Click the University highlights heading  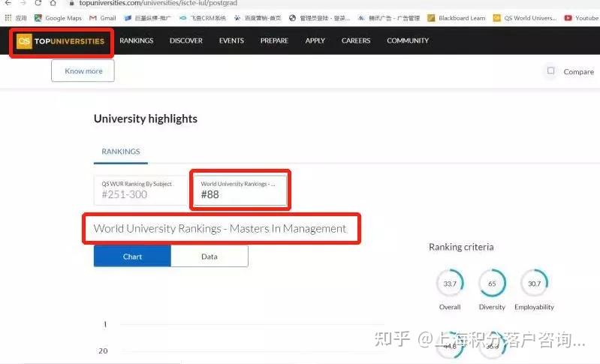(146, 119)
